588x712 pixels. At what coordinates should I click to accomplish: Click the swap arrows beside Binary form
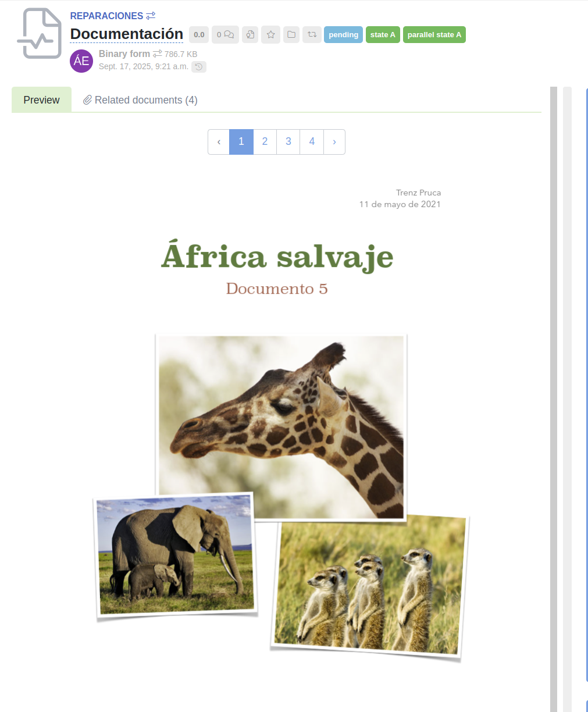158,54
